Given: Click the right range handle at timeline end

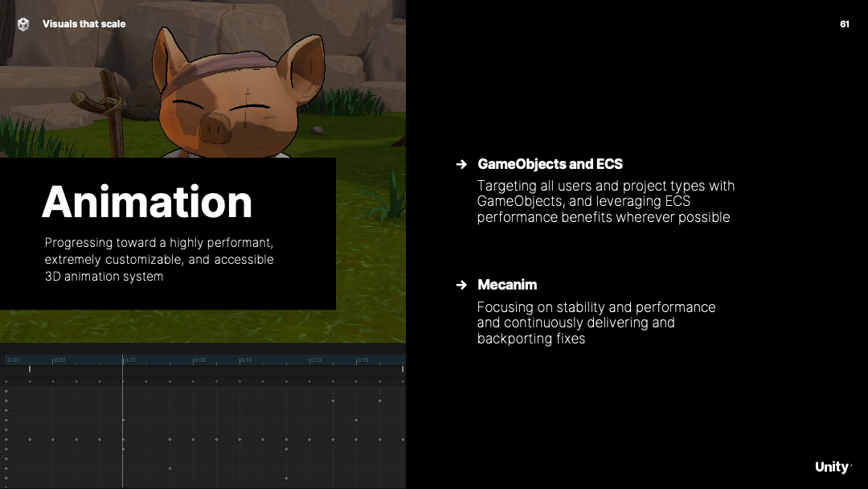Looking at the screenshot, I should click(403, 369).
